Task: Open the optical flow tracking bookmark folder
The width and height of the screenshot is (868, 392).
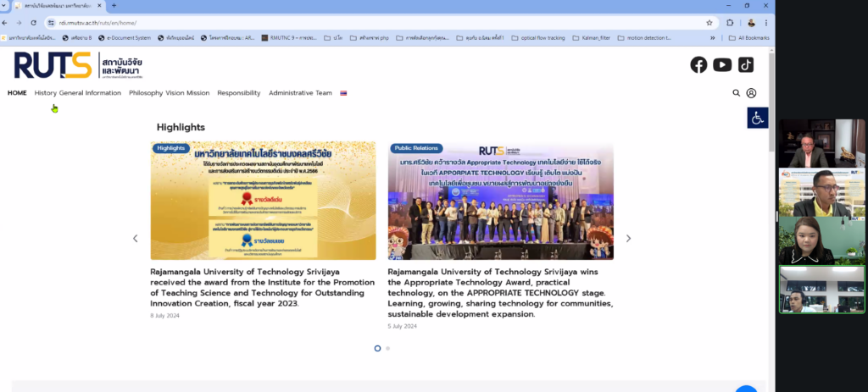Action: tap(538, 38)
